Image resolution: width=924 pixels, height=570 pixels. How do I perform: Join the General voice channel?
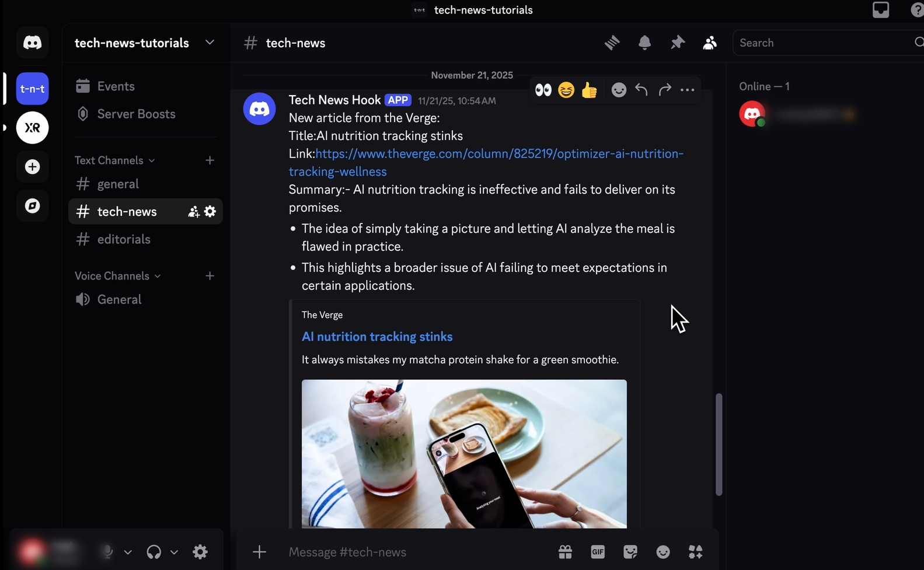145,299
